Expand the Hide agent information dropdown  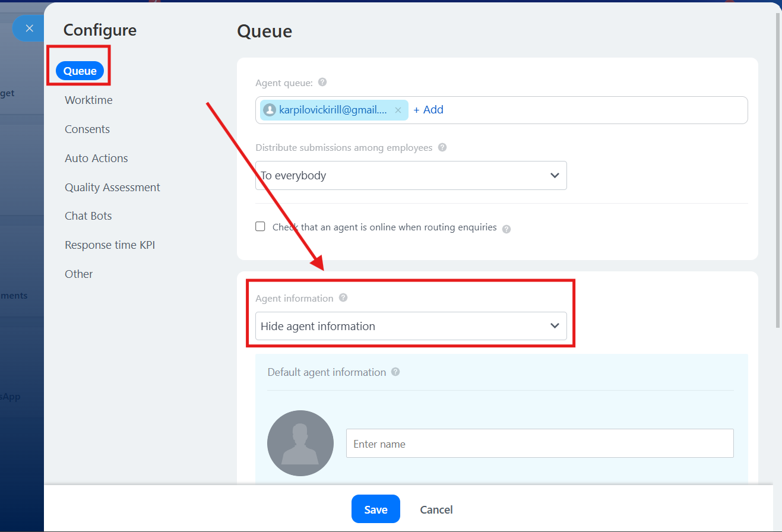coord(411,326)
